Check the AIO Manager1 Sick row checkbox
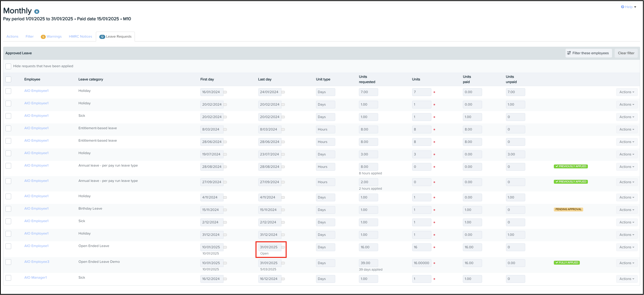 [8, 278]
